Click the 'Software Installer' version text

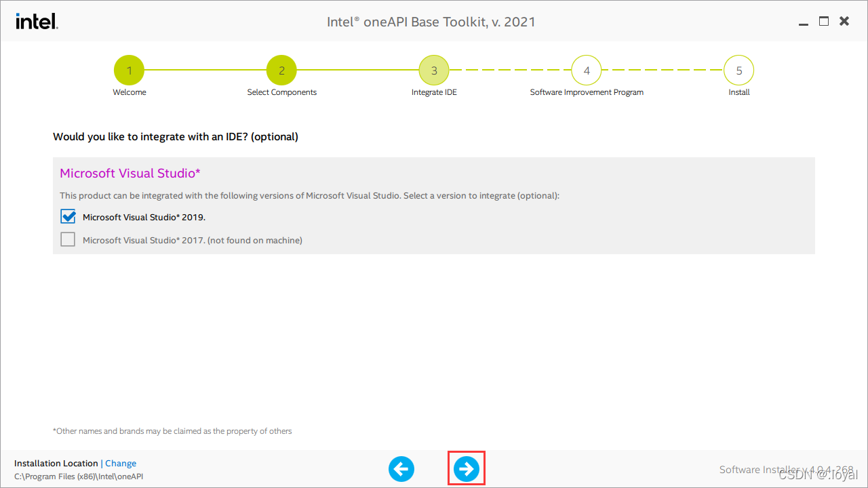(787, 470)
